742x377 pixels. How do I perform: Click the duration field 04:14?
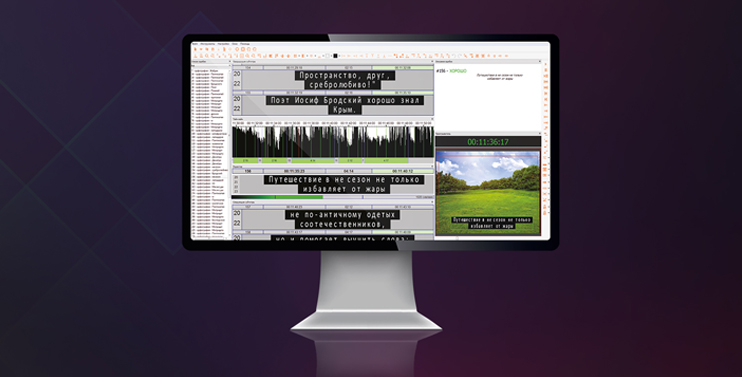click(348, 171)
